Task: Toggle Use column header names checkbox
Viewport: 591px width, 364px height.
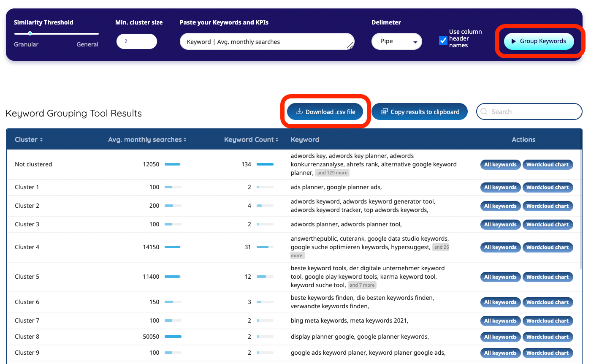Action: coord(443,41)
